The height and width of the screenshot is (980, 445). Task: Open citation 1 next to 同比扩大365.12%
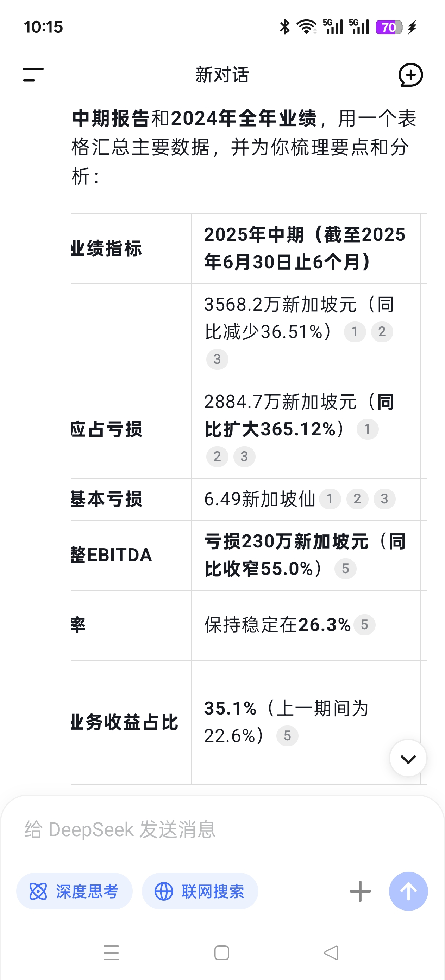pyautogui.click(x=368, y=429)
